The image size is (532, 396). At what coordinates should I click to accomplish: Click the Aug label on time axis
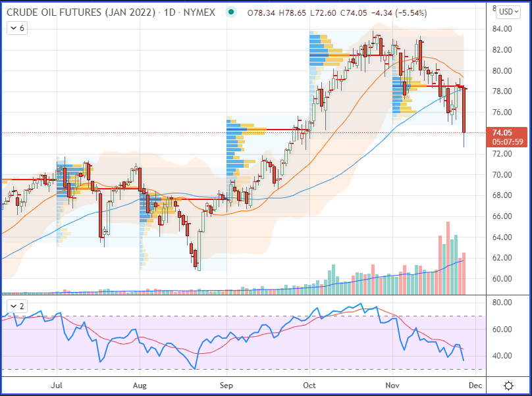140,385
